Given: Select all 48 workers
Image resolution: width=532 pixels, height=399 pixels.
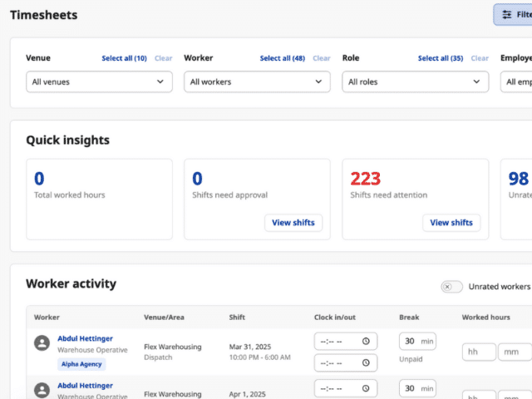Looking at the screenshot, I should click(x=283, y=58).
